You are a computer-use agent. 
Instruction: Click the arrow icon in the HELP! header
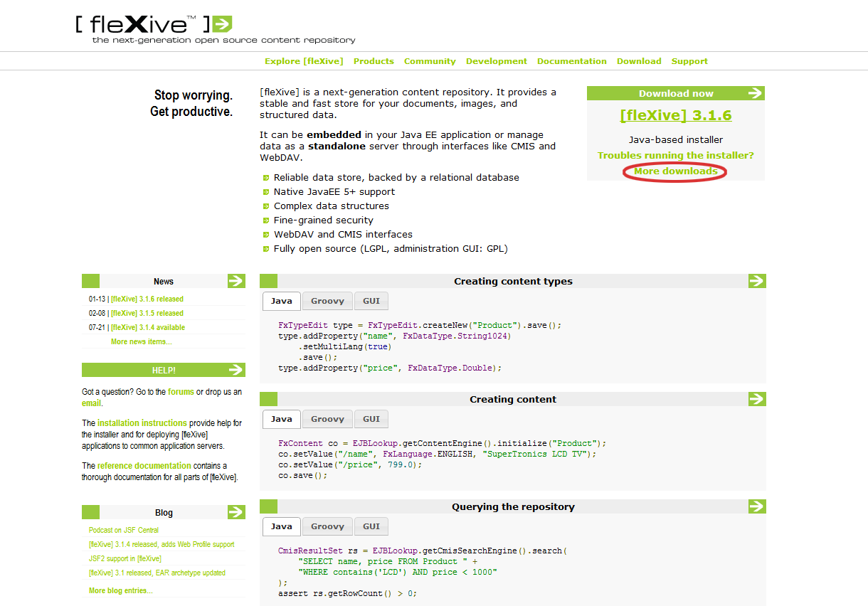[236, 370]
